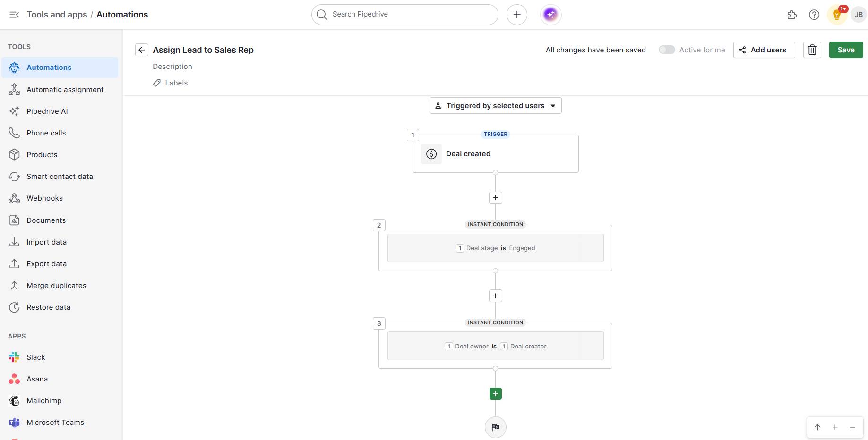
Task: Click the Tools and apps breadcrumb
Action: click(x=57, y=15)
